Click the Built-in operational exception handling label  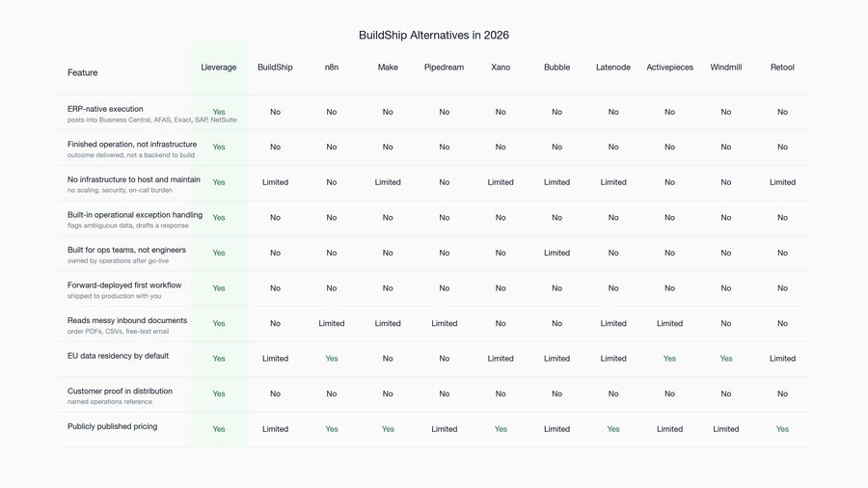pos(134,215)
